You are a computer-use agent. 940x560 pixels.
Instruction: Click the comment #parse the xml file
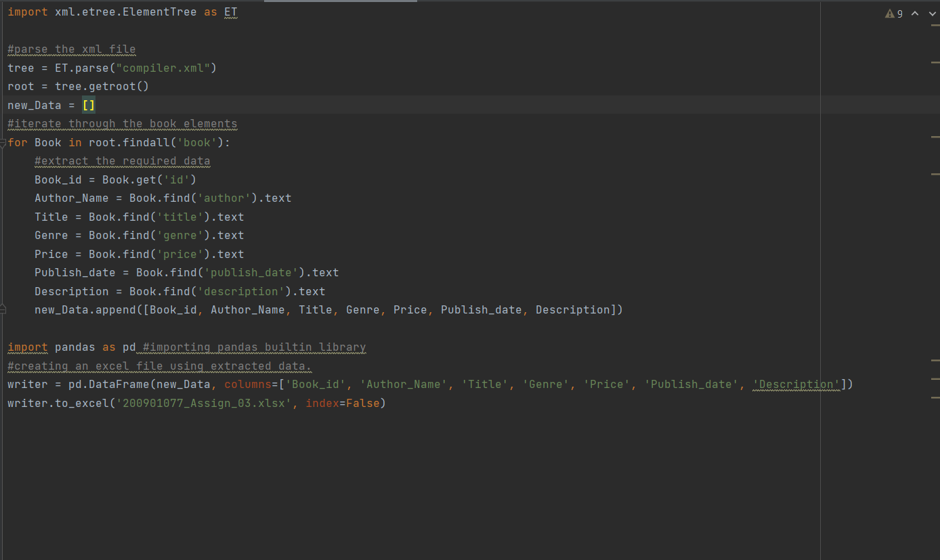point(71,49)
